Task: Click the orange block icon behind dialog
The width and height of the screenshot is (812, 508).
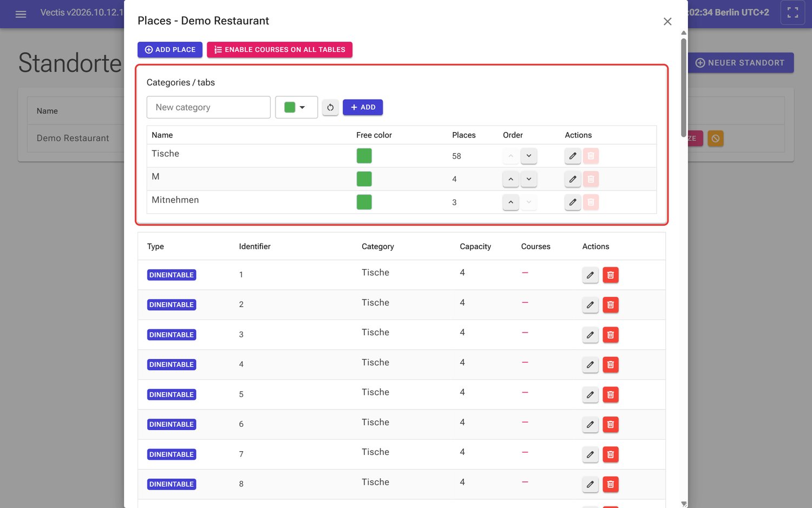Action: (x=716, y=139)
